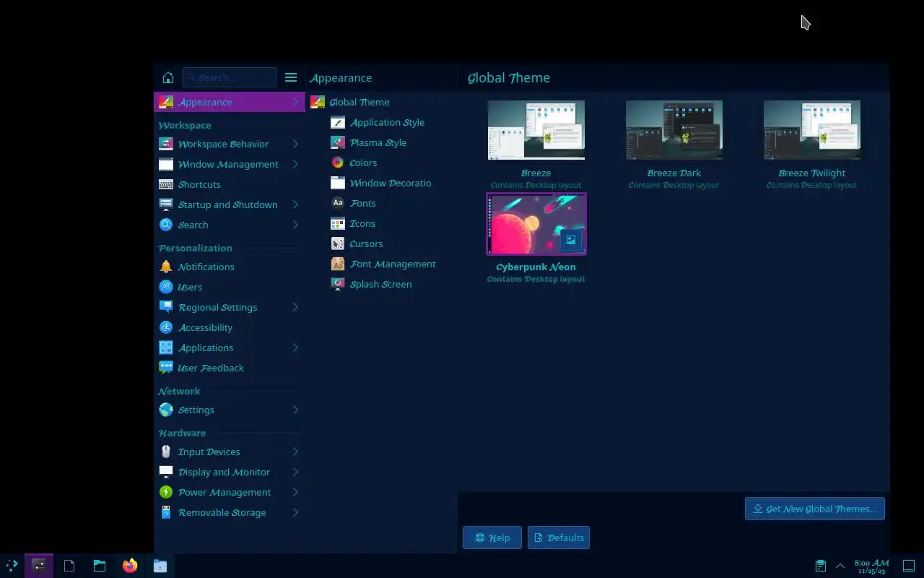Screen dimensions: 924x578
Task: Open the hamburger menu beside the search field
Action: tap(291, 77)
